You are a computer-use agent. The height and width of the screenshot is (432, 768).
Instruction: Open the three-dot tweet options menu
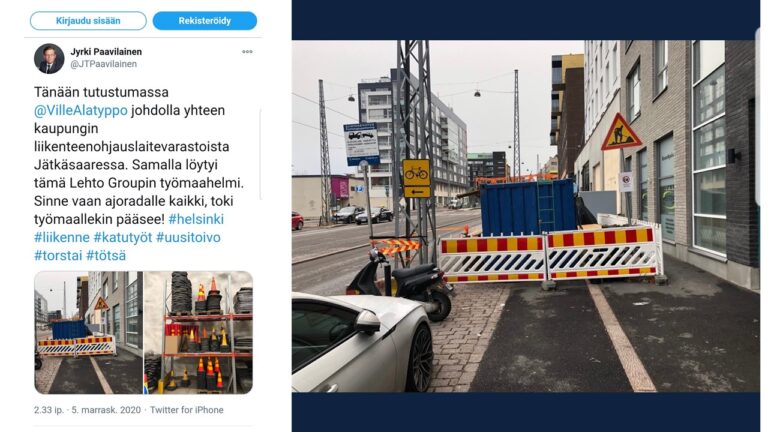pos(247,51)
